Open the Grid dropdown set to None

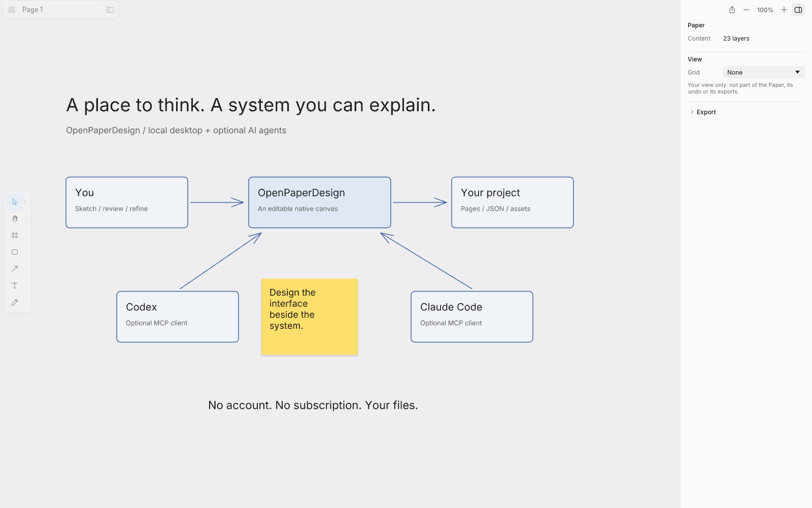point(764,73)
